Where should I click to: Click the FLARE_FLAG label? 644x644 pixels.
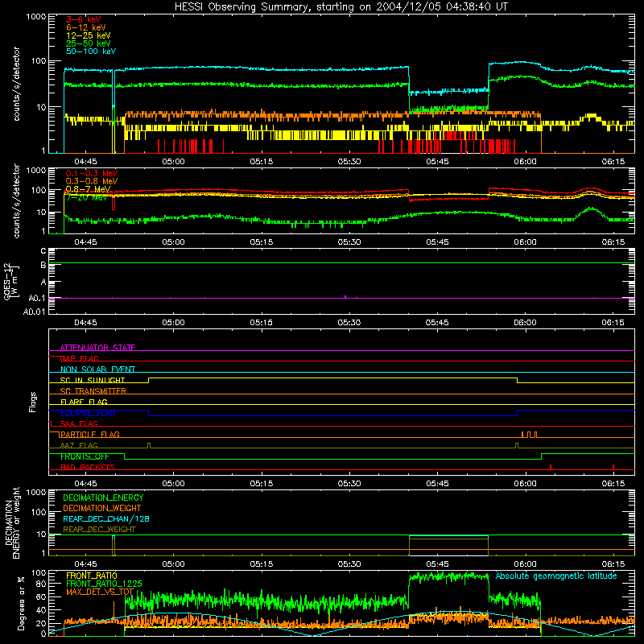click(84, 402)
